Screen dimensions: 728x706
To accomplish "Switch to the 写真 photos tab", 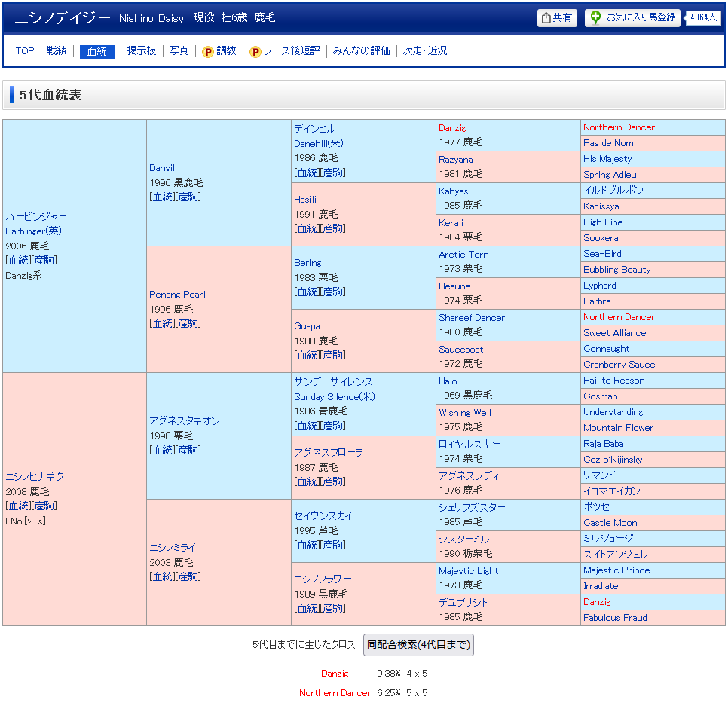I will (179, 50).
